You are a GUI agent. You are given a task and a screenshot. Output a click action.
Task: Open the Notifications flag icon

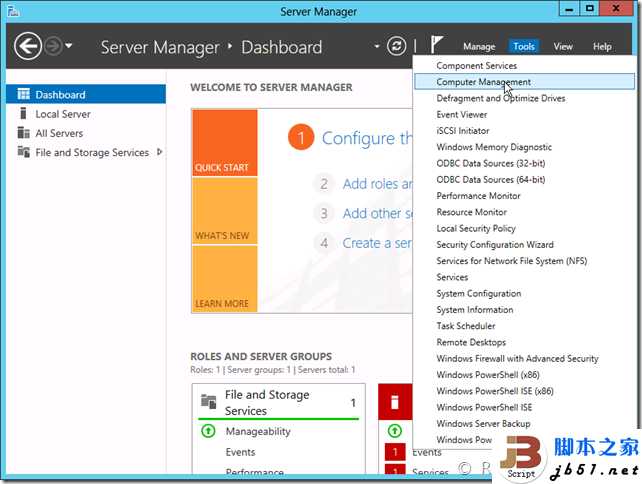[x=436, y=44]
